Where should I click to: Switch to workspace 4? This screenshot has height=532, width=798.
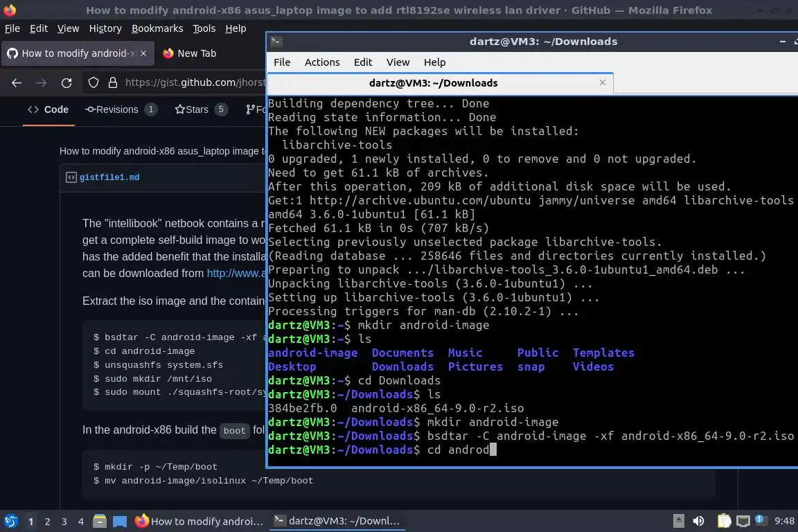pyautogui.click(x=80, y=522)
